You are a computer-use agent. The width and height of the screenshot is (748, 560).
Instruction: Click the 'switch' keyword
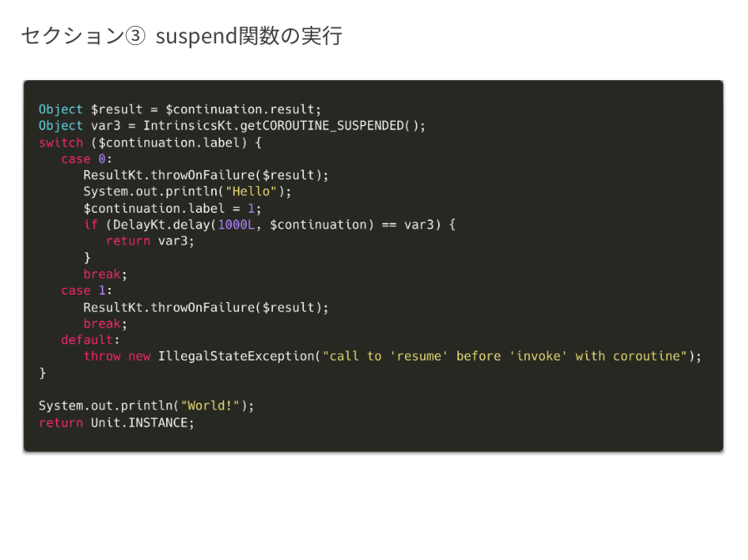(61, 143)
